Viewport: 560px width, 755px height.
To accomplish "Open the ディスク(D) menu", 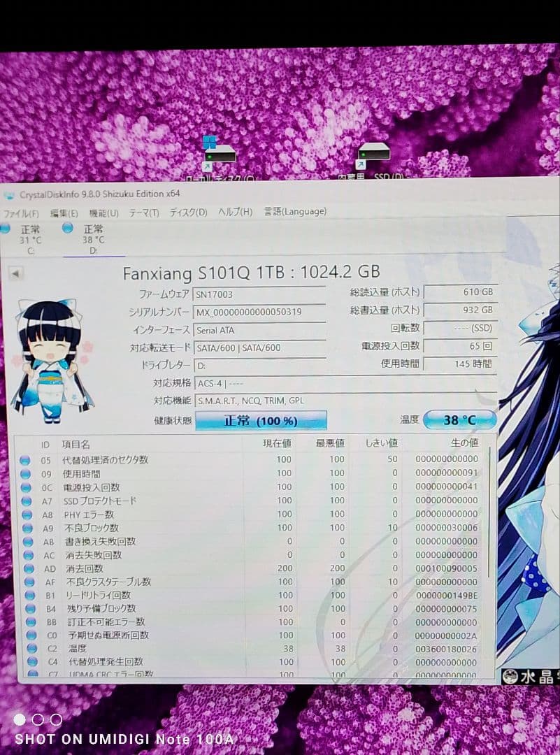I will [x=188, y=212].
